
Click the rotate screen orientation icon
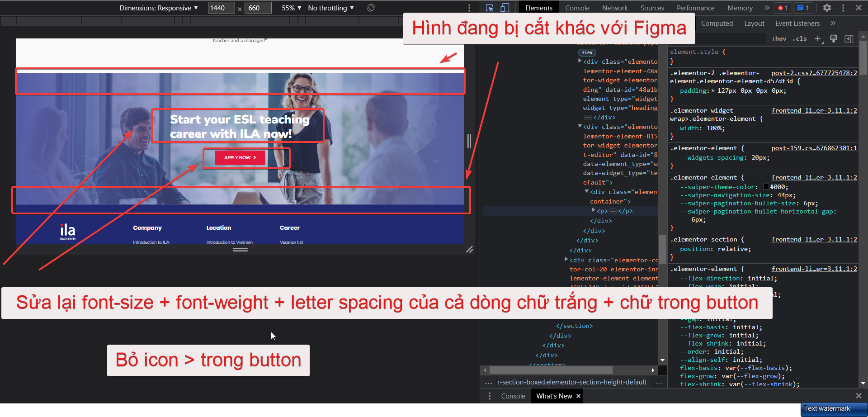[x=371, y=8]
